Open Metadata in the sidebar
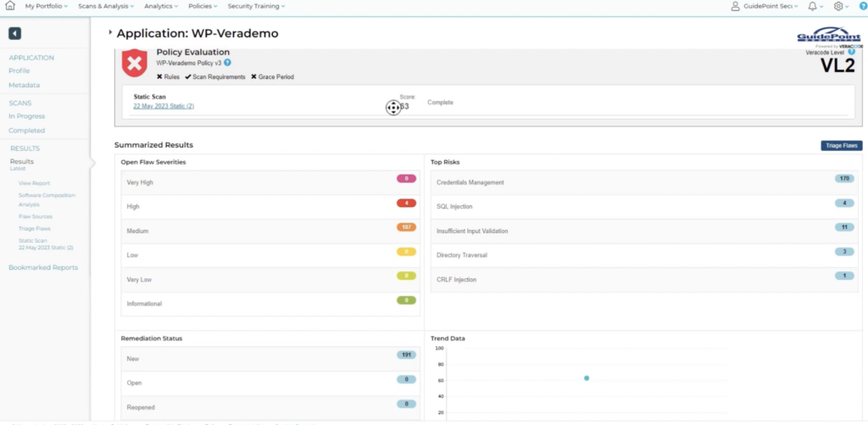Viewport: 868px width, 425px height. coord(25,86)
